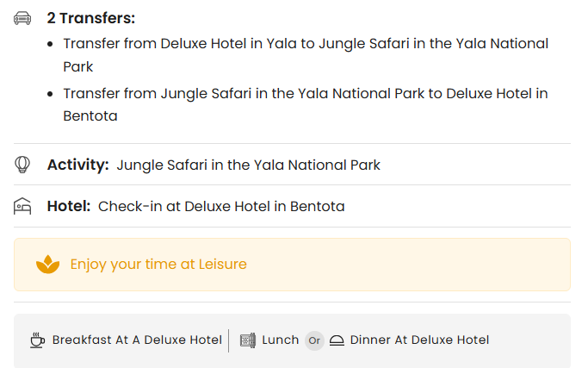Select the '2 Transfers:' heading
The width and height of the screenshot is (588, 368).
[x=91, y=18]
